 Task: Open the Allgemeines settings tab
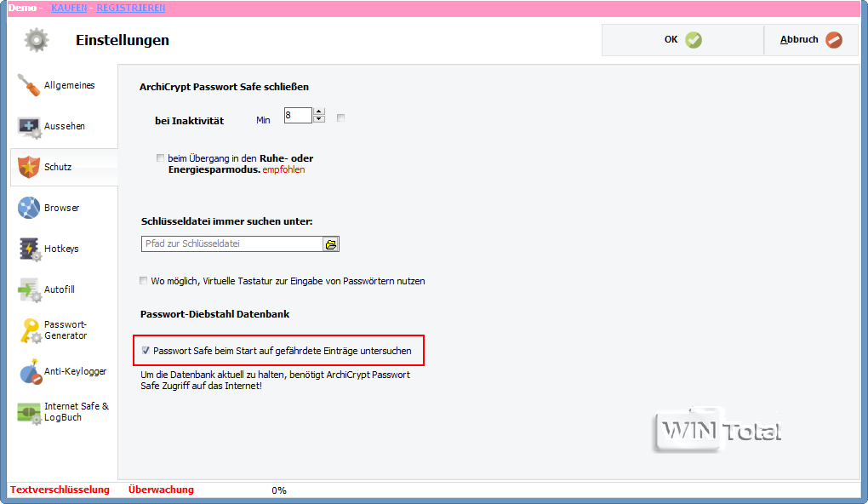pos(64,85)
